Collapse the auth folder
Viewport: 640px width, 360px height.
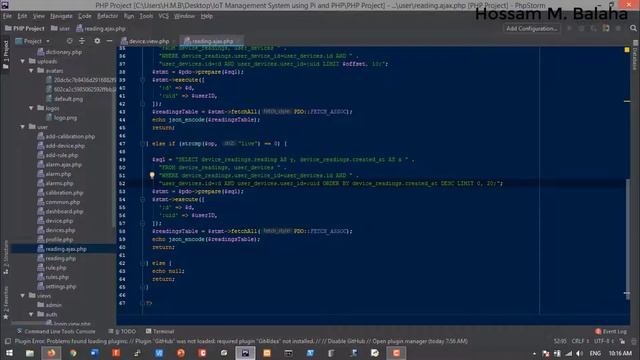[31, 314]
